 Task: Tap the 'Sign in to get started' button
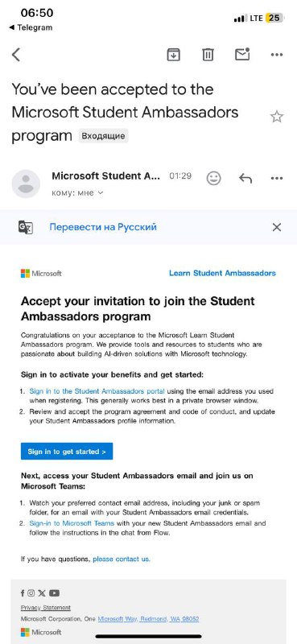67,452
